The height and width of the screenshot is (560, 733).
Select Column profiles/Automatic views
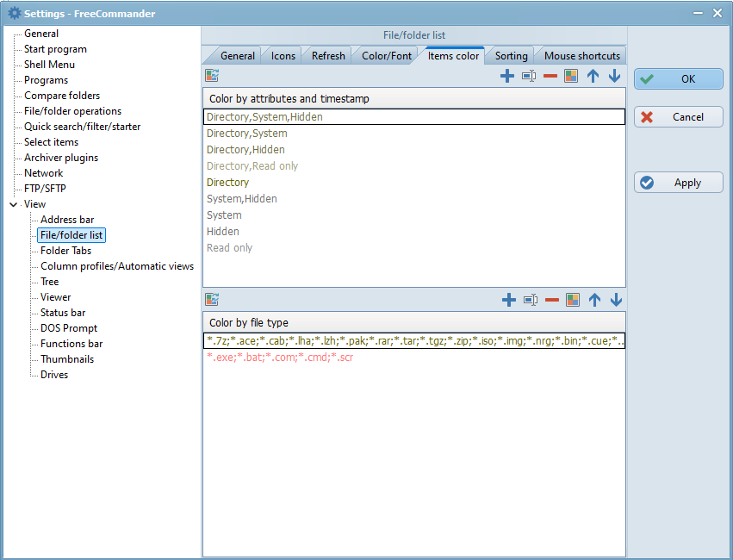[x=117, y=266]
